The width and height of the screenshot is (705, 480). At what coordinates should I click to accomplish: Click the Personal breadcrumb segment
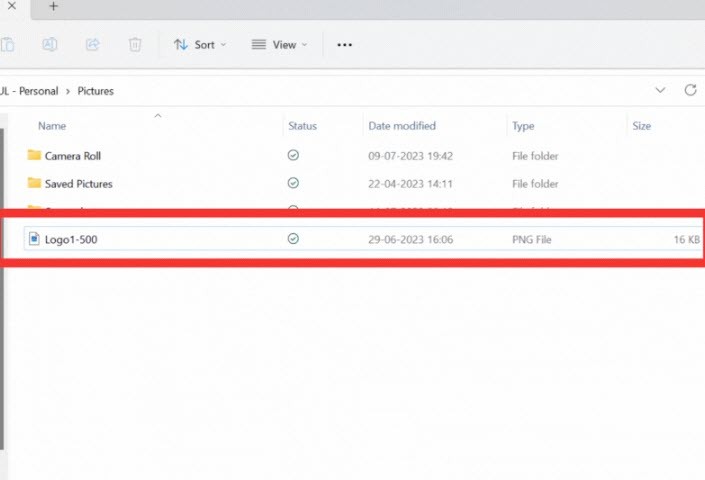[x=39, y=91]
